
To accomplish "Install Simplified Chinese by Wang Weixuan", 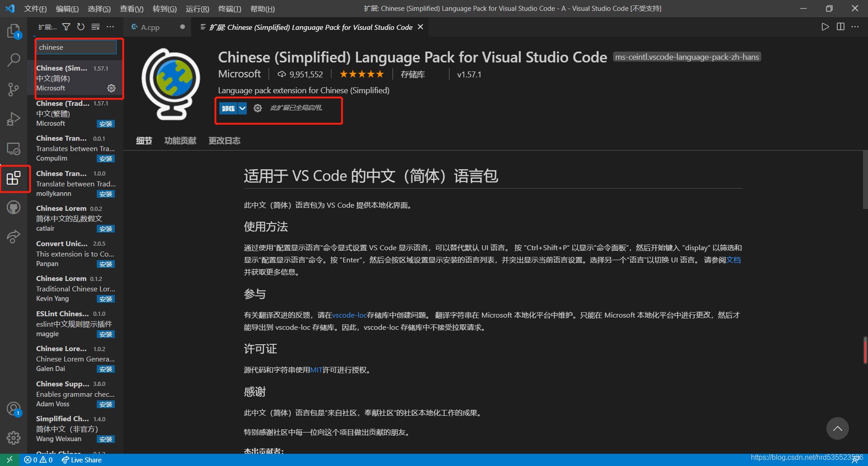I will [x=106, y=439].
